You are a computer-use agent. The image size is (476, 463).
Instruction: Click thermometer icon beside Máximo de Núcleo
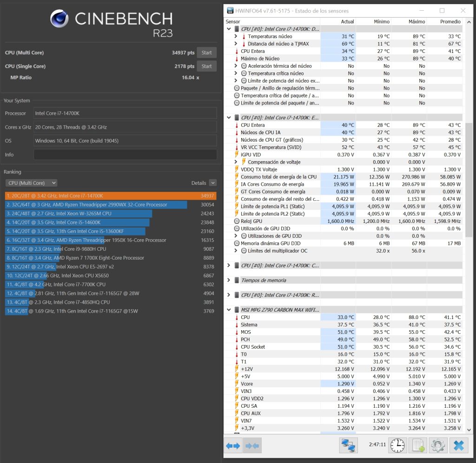[237, 59]
